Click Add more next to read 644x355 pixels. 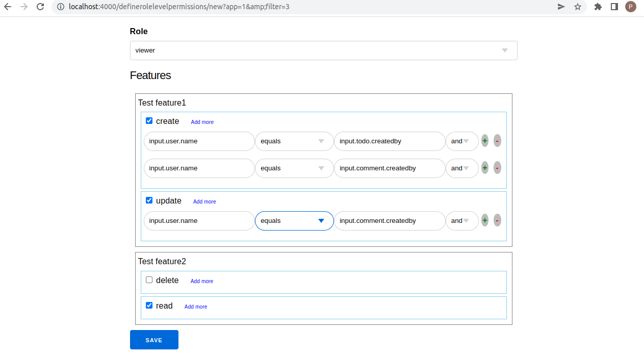coord(196,307)
